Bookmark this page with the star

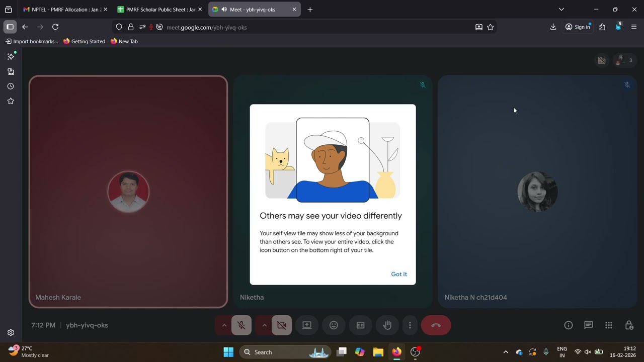(x=491, y=27)
